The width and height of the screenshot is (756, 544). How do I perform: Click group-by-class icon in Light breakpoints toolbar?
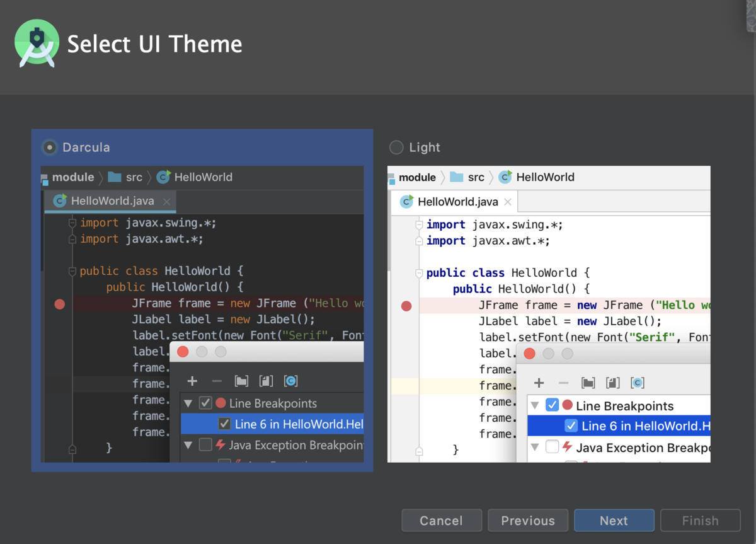(637, 383)
